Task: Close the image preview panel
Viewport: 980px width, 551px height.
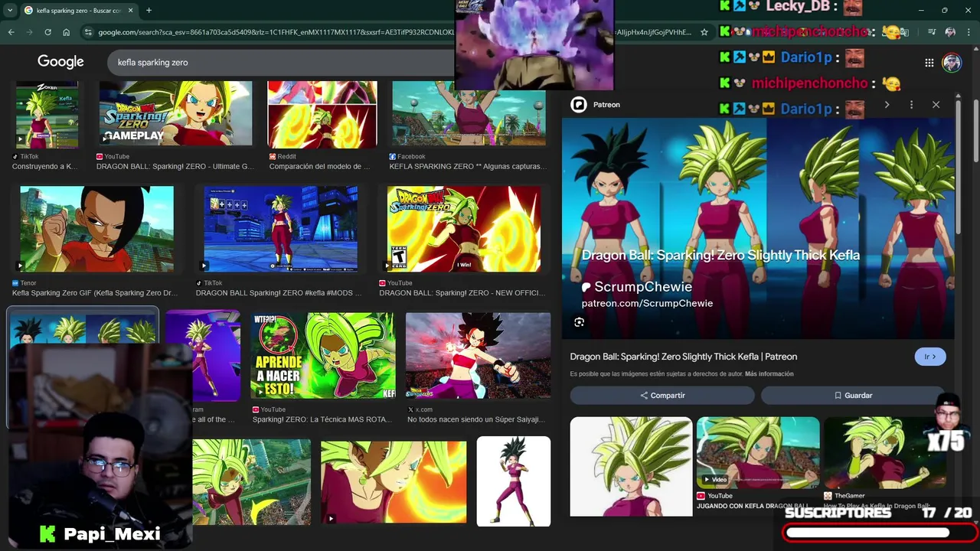Action: (x=936, y=105)
